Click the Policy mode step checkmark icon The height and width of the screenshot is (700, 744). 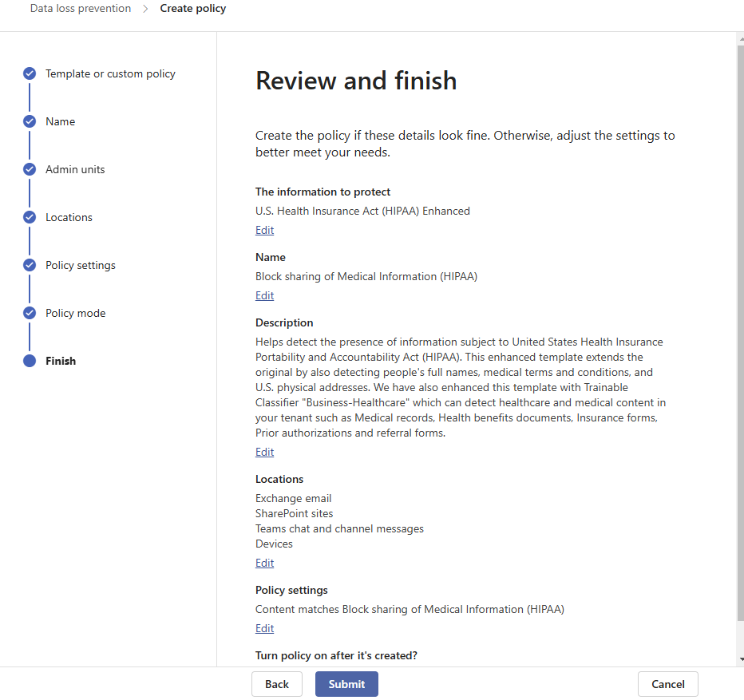(x=30, y=313)
